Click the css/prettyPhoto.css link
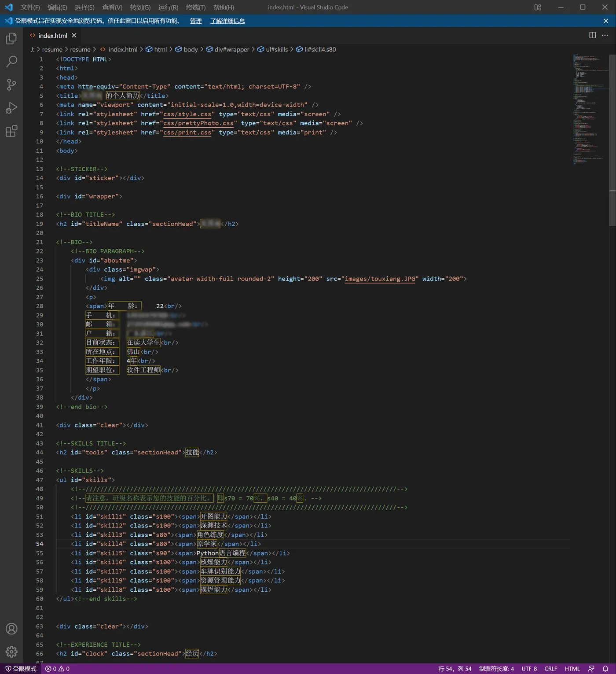The width and height of the screenshot is (616, 674). point(198,123)
